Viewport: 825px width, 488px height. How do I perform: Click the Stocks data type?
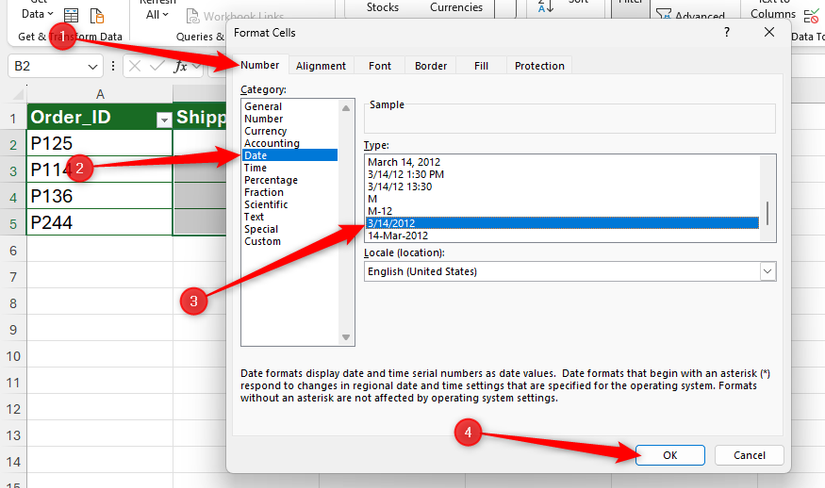(383, 7)
